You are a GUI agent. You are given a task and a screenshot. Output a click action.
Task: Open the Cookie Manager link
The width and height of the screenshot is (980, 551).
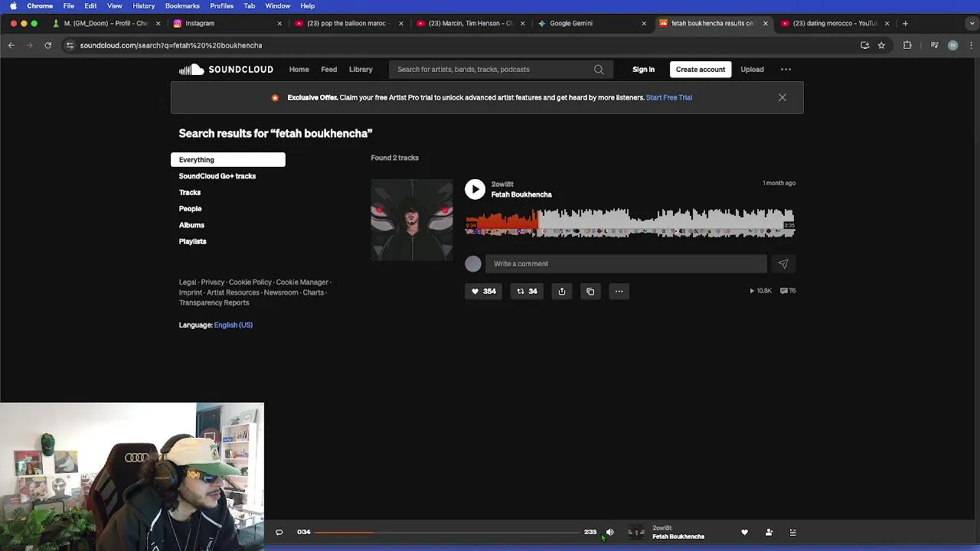302,282
